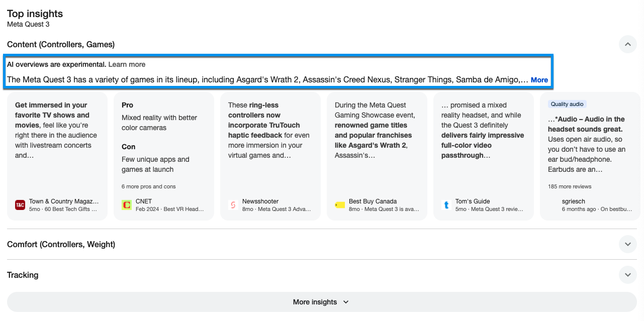
Task: Click the CNET source logo icon
Action: 127,205
